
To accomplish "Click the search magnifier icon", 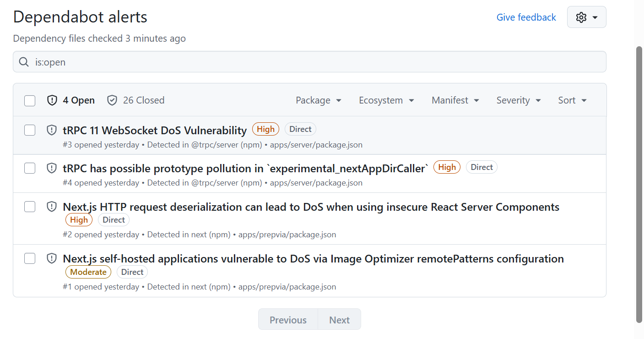I will coord(24,62).
